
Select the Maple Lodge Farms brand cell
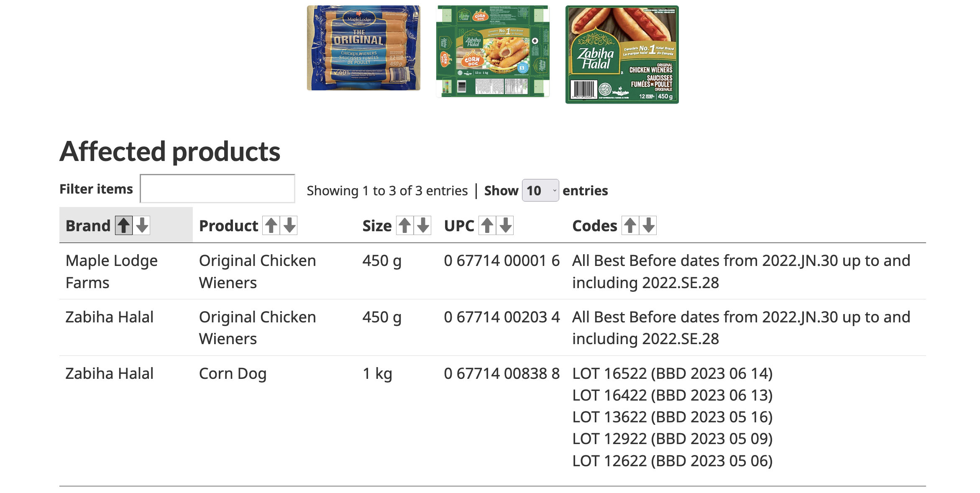tap(112, 271)
